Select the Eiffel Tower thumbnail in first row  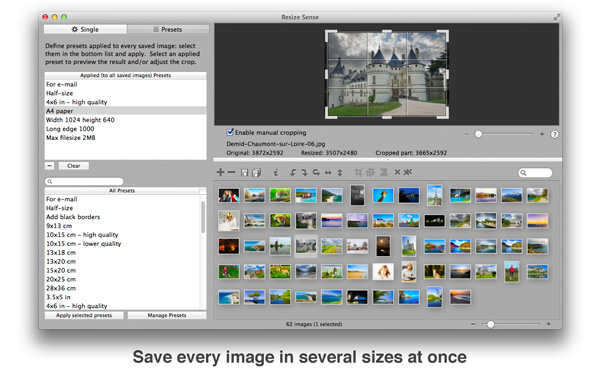[435, 195]
